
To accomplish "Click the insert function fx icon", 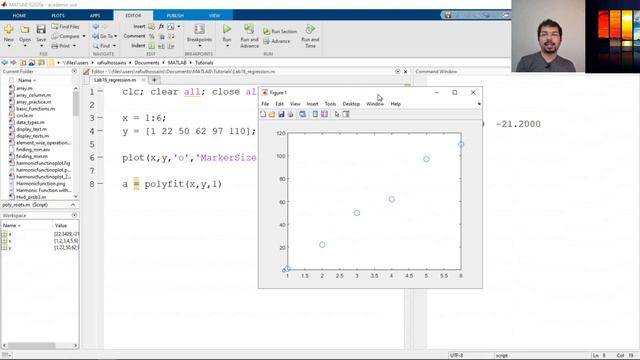I will (161, 27).
